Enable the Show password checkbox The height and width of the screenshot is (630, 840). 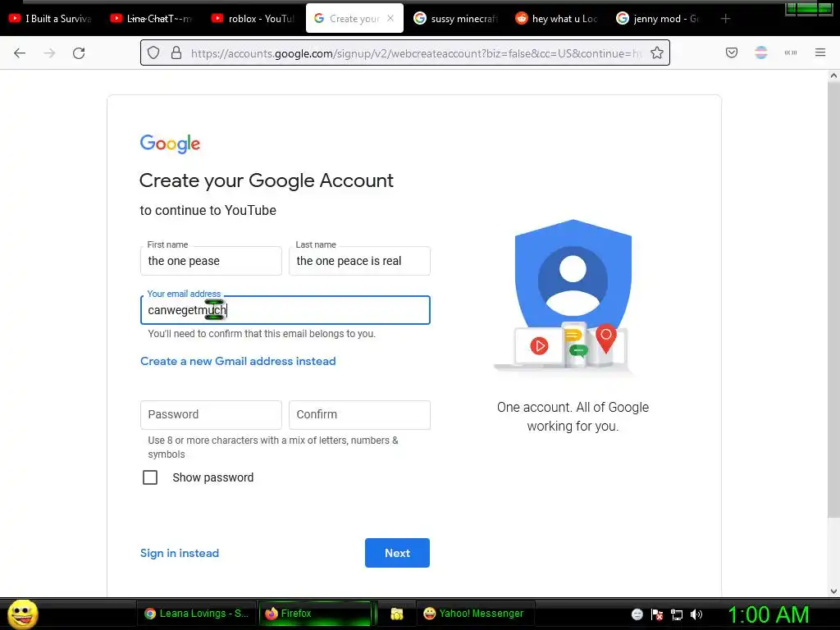pyautogui.click(x=150, y=477)
